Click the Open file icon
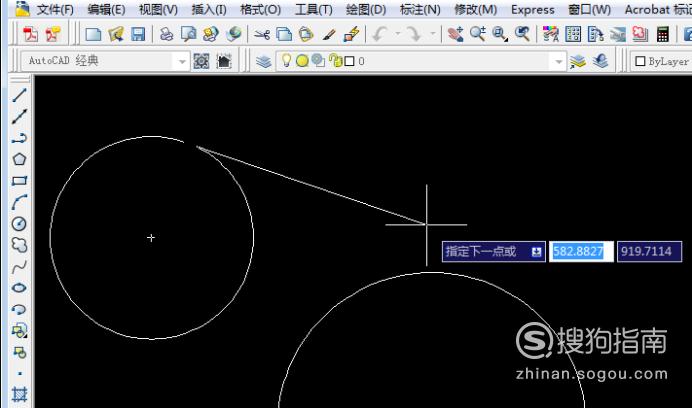This screenshot has width=692, height=408. [116, 34]
